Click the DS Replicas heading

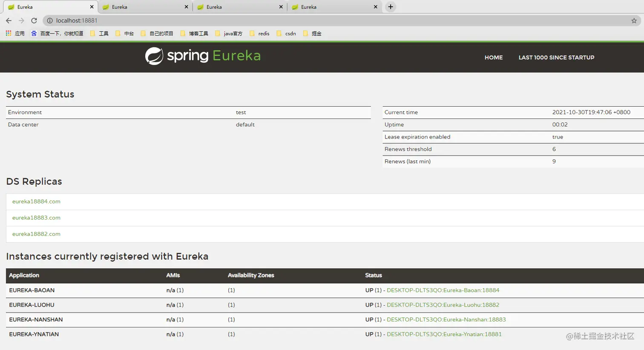click(34, 182)
